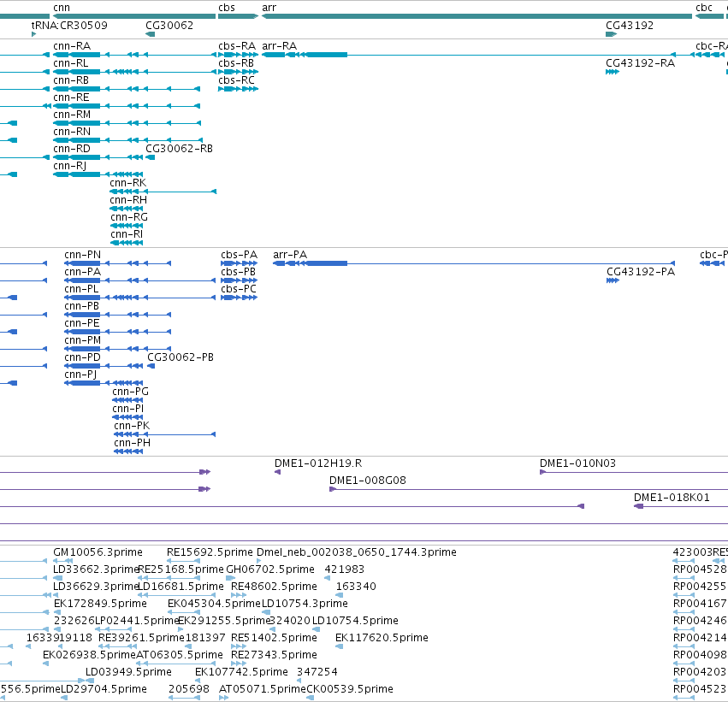Viewport: 728px width, 702px height.
Task: Click transcript CG43192-RA
Action: coord(640,63)
